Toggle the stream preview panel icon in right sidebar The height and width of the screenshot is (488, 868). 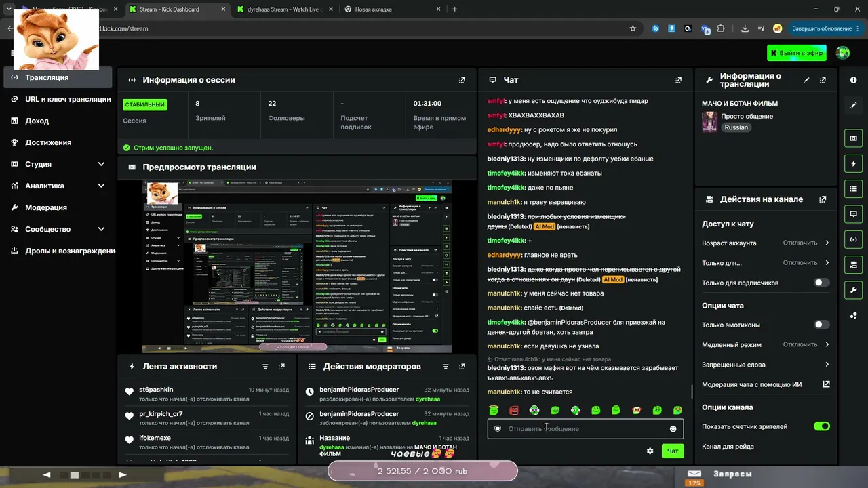[x=853, y=138]
